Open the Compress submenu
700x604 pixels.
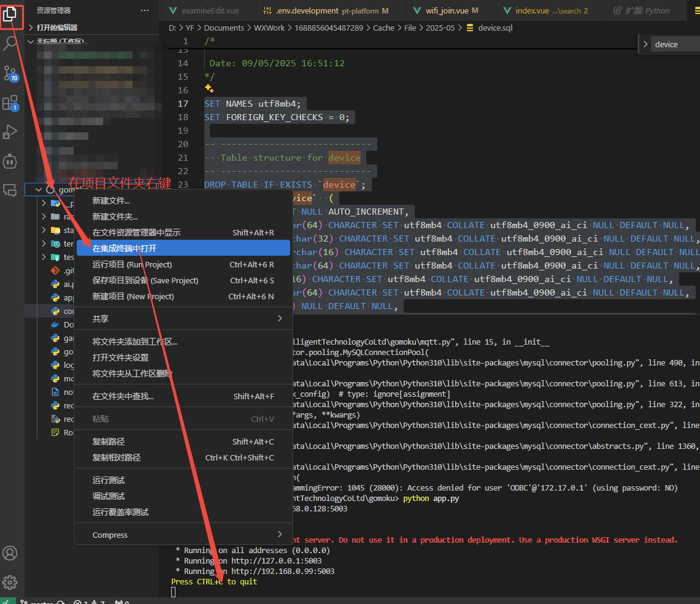[183, 535]
